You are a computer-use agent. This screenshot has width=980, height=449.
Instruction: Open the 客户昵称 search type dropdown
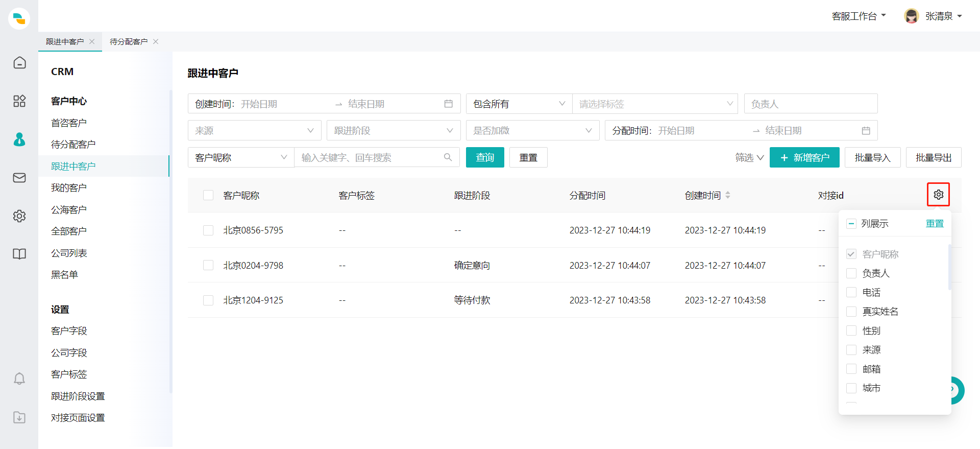241,157
